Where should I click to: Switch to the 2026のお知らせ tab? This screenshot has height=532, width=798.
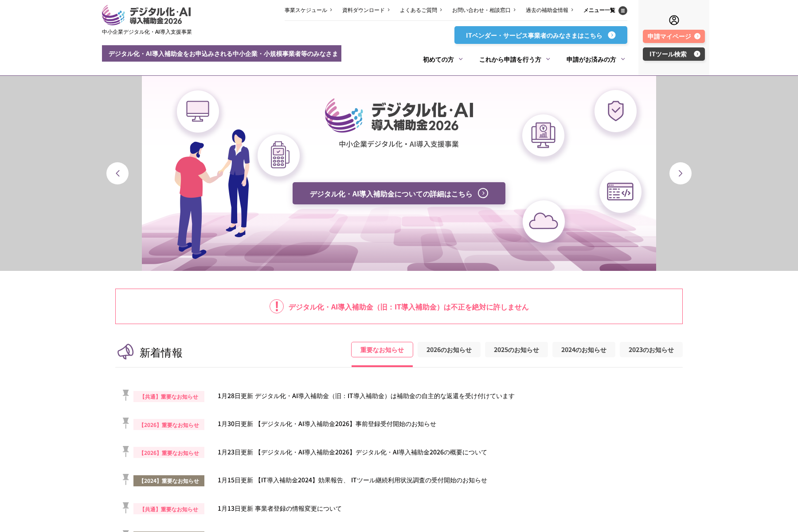tap(449, 350)
